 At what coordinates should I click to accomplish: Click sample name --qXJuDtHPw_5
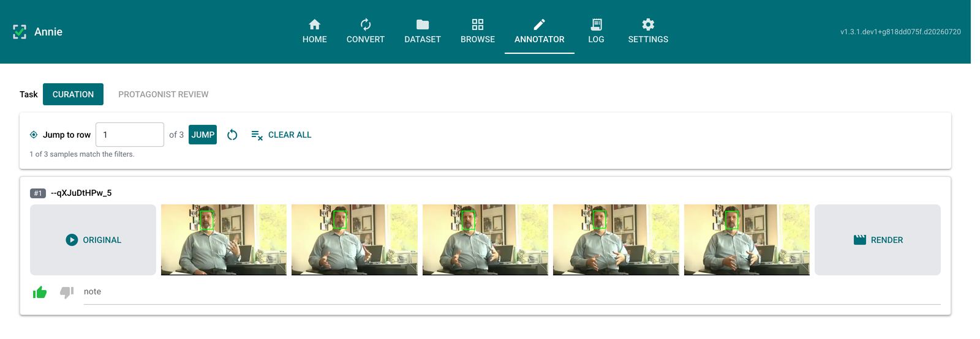coord(81,193)
